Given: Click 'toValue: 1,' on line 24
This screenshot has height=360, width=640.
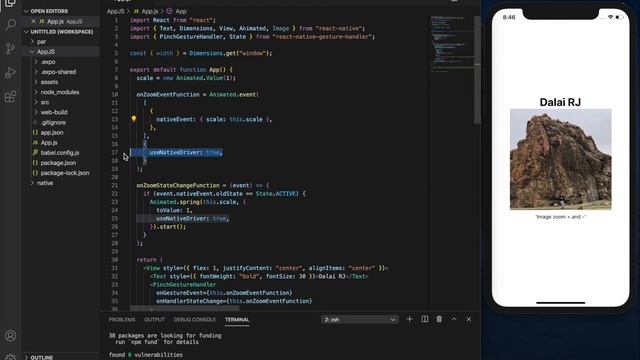Looking at the screenshot, I should click(174, 210).
